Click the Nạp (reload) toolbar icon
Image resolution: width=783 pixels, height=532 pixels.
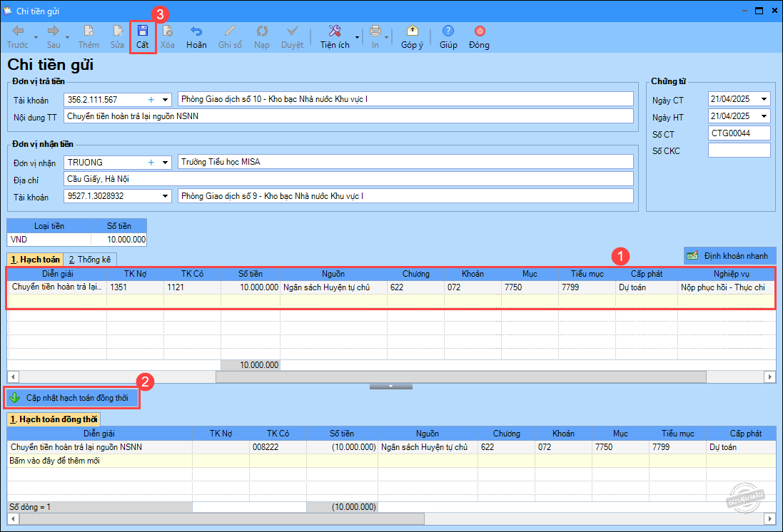(262, 31)
